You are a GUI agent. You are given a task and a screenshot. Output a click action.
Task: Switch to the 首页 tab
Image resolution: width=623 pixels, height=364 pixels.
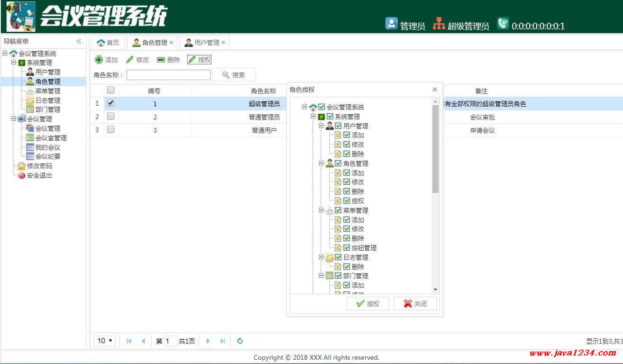coord(108,43)
